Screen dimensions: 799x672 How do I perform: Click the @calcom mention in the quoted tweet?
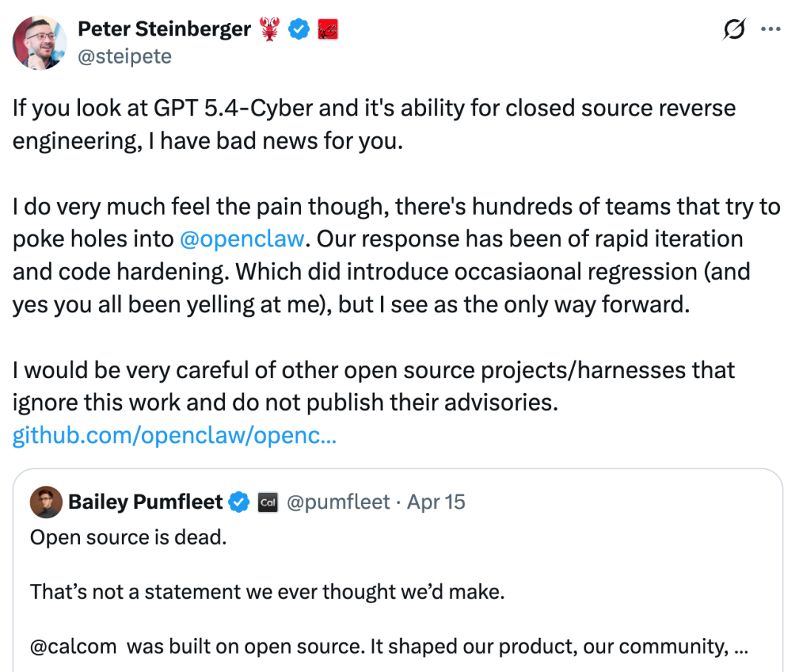click(x=73, y=646)
